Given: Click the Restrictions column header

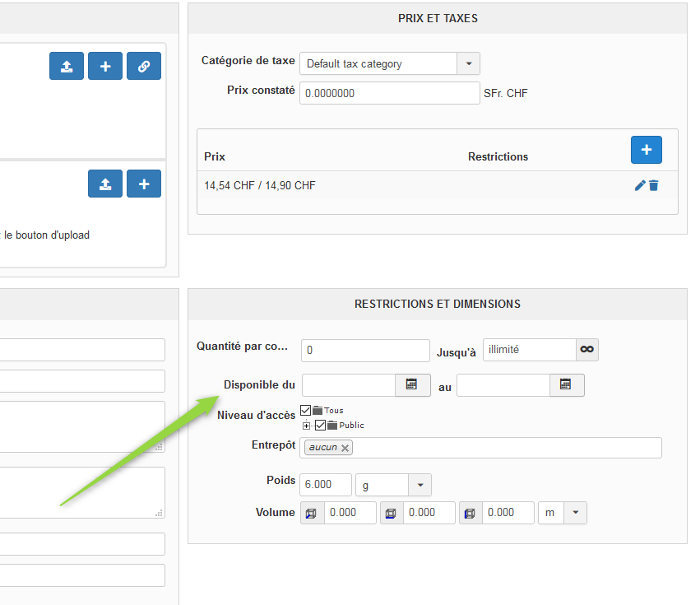Looking at the screenshot, I should [x=498, y=157].
